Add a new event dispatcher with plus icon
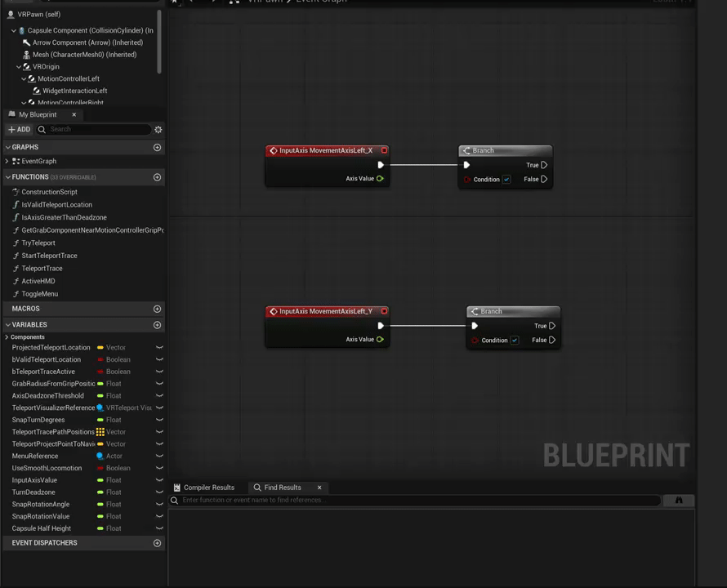727x588 pixels. pyautogui.click(x=157, y=543)
